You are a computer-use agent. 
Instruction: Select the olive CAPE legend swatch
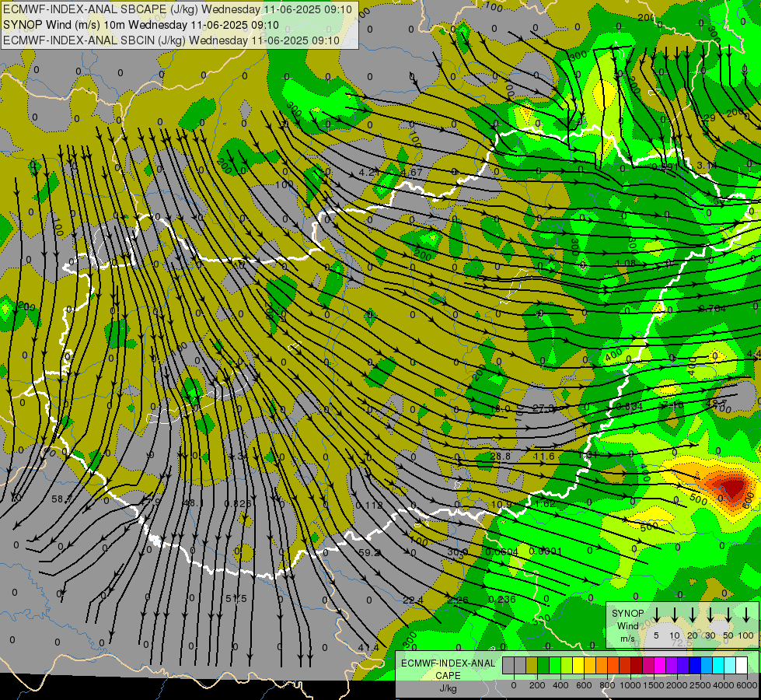pyautogui.click(x=532, y=665)
